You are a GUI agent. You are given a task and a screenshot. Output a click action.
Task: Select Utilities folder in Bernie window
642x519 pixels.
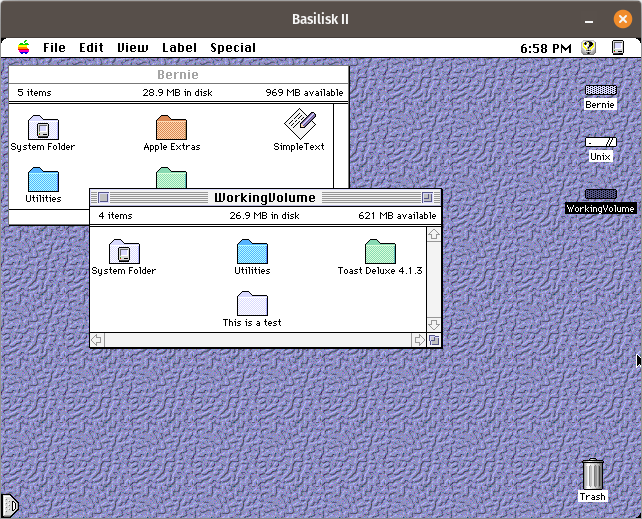pos(43,179)
